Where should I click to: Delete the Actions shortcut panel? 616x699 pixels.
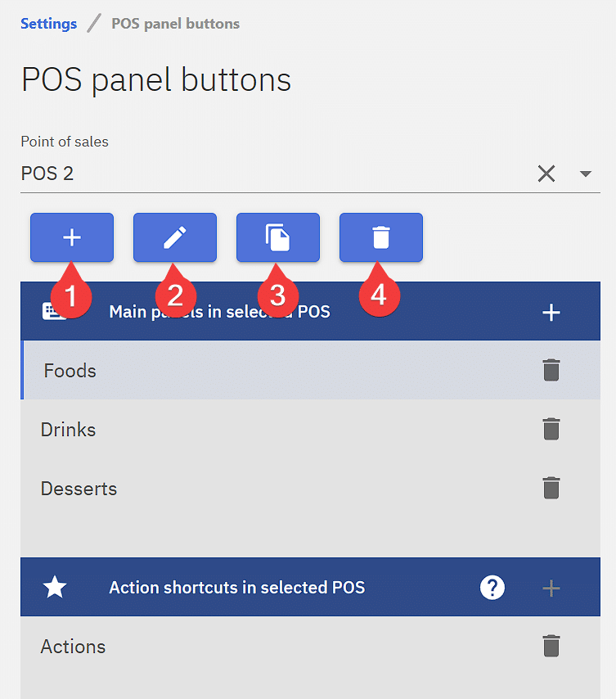pos(552,646)
